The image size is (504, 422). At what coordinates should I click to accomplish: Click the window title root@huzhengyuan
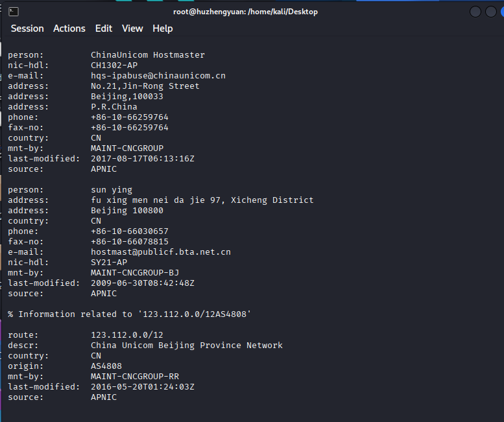click(x=245, y=12)
